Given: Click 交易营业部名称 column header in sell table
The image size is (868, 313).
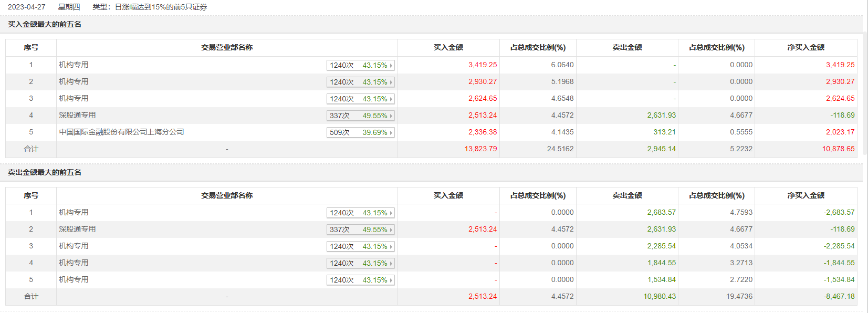Looking at the screenshot, I should (227, 195).
